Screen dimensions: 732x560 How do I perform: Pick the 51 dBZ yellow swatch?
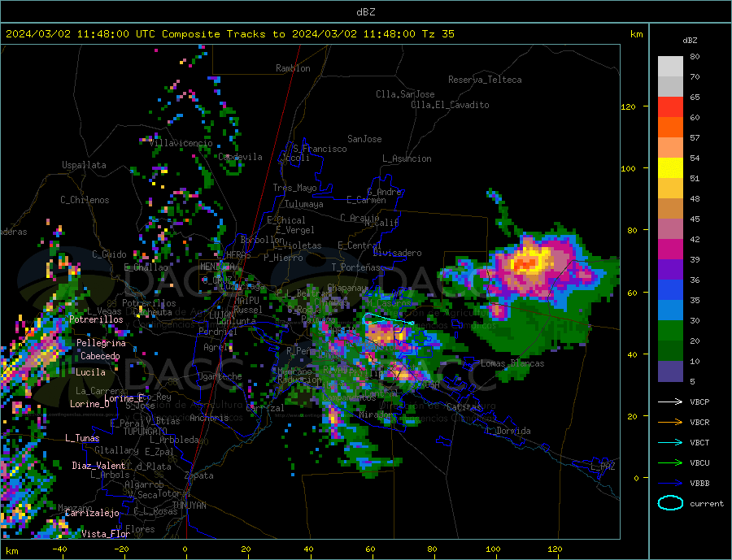670,168
